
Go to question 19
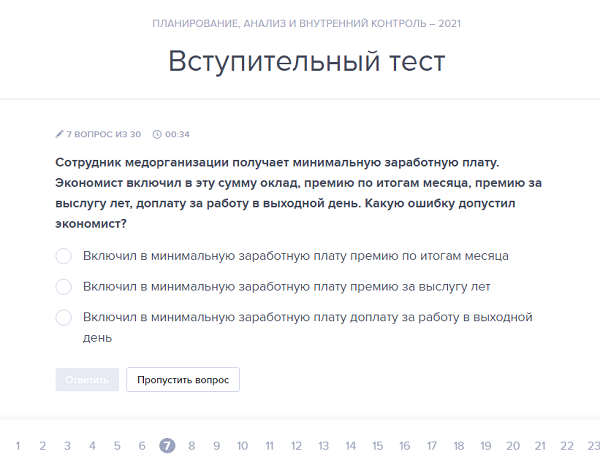point(486,446)
